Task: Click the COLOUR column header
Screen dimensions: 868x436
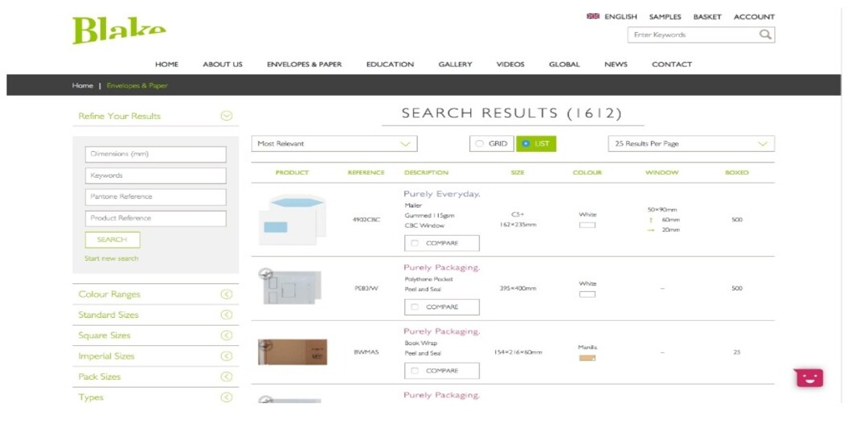Action: (588, 173)
